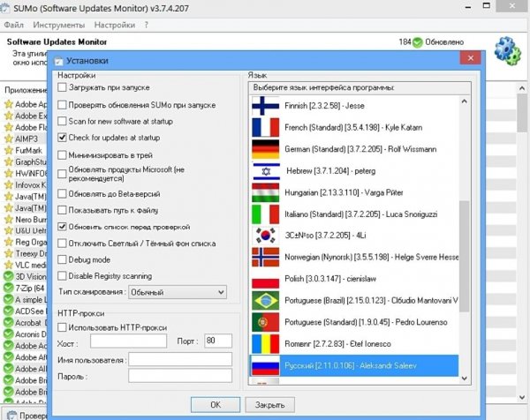Enable Scan for new software at startup
This screenshot has width=530, height=420.
tap(62, 121)
